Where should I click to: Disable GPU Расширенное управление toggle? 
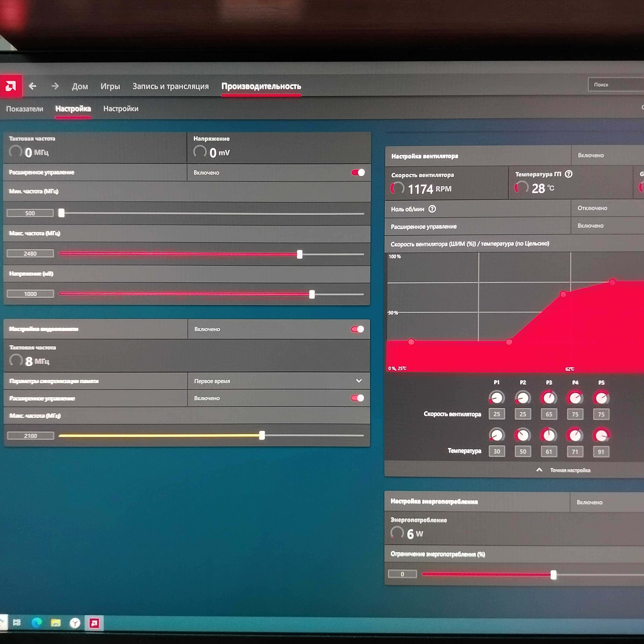(358, 172)
